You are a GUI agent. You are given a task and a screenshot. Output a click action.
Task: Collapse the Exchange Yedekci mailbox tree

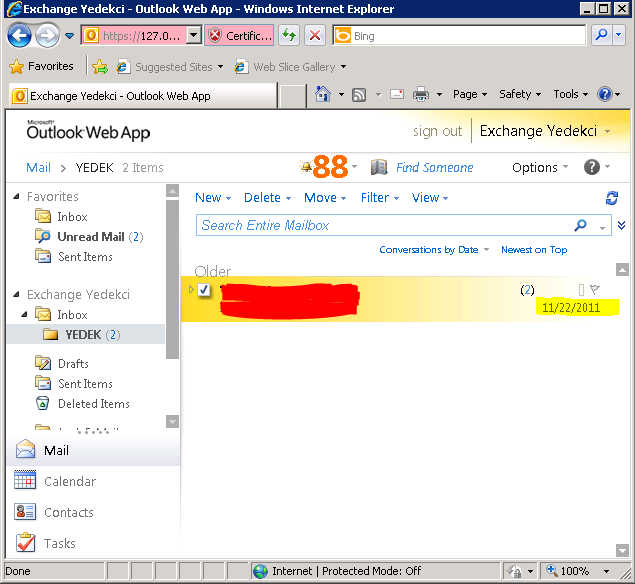16,294
